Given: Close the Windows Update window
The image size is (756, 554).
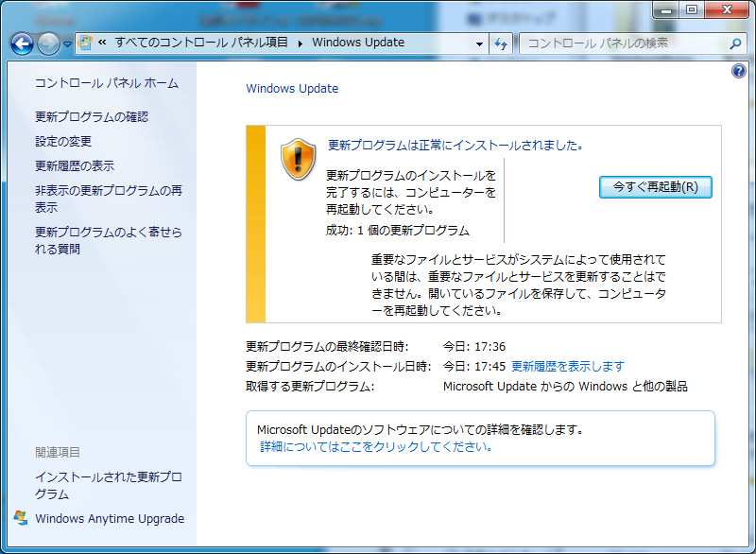Looking at the screenshot, I should pos(727,9).
